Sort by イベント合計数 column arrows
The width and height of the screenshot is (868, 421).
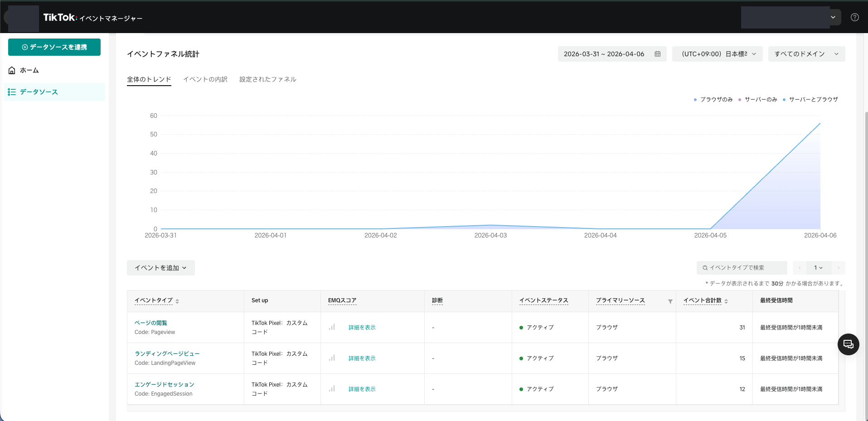(x=726, y=301)
